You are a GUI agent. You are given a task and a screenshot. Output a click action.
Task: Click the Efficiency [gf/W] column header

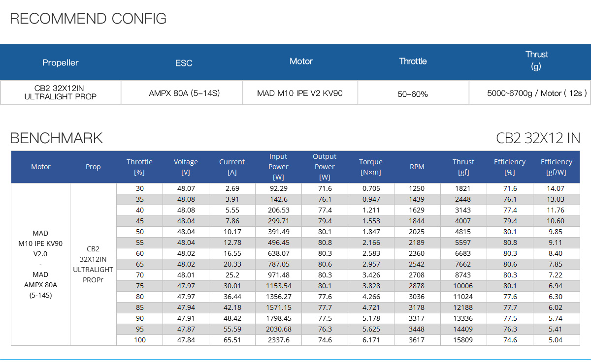(557, 167)
